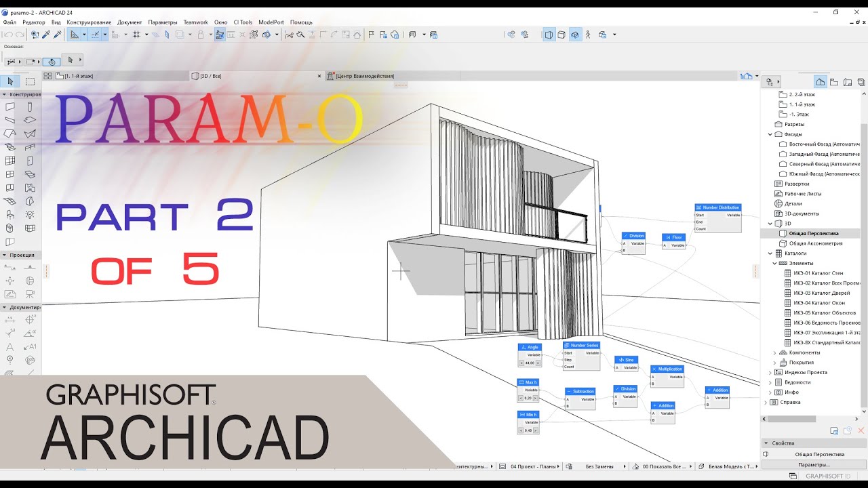The width and height of the screenshot is (868, 488).
Task: Open Общая Аксонометрия in Navigator
Action: tap(816, 243)
